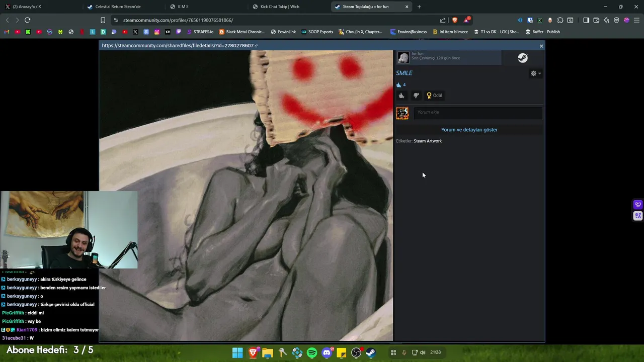Open the sharedfiles filedetails URL link

(x=180, y=46)
